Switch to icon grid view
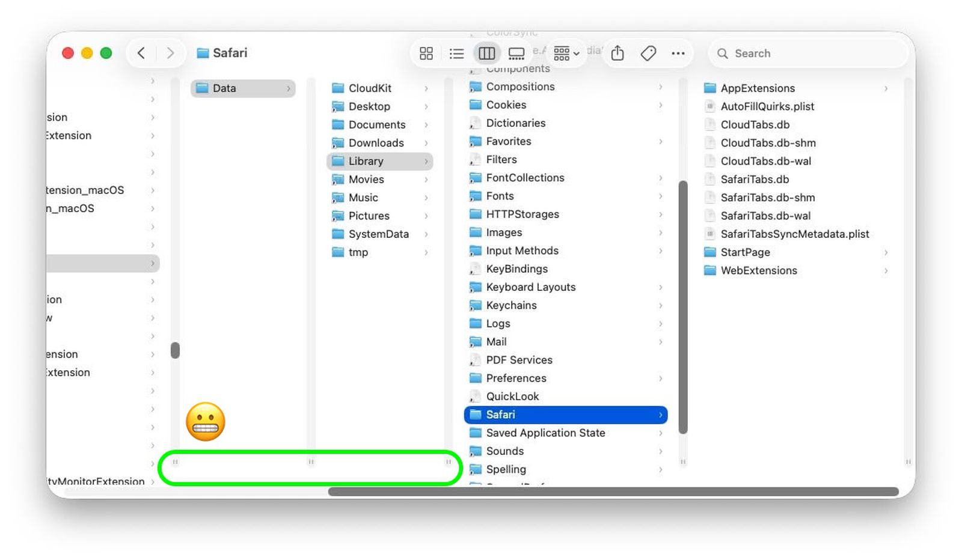962x560 pixels. coord(426,53)
